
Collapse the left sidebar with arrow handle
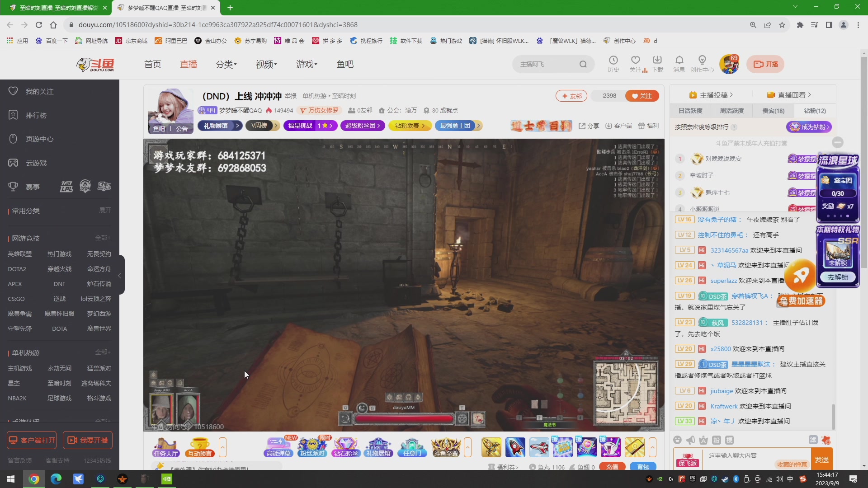[120, 275]
